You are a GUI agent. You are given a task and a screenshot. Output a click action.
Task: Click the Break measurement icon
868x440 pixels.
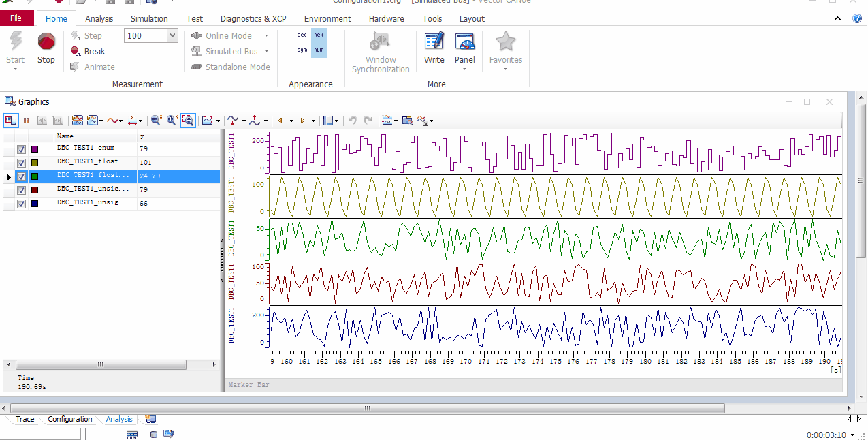click(76, 51)
